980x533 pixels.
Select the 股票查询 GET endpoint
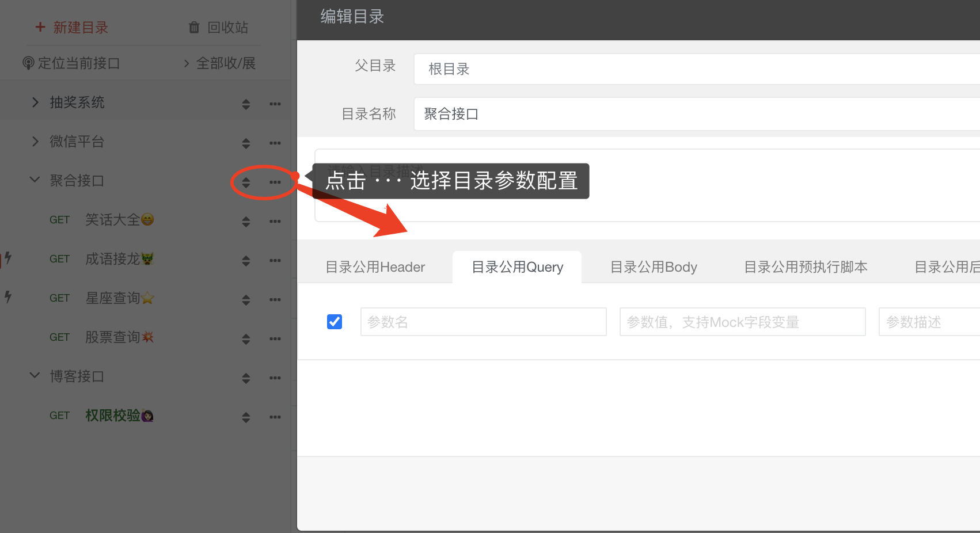tap(119, 337)
